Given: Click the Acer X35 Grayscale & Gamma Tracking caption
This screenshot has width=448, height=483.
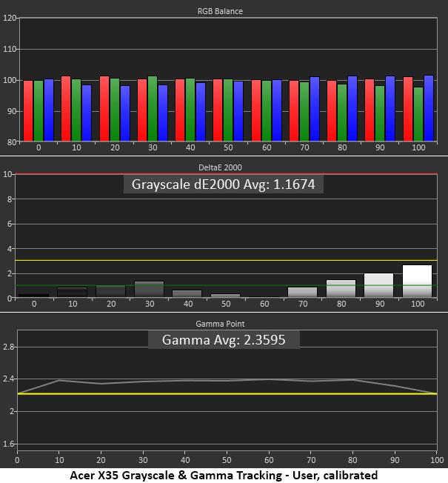Looking at the screenshot, I should click(224, 476).
